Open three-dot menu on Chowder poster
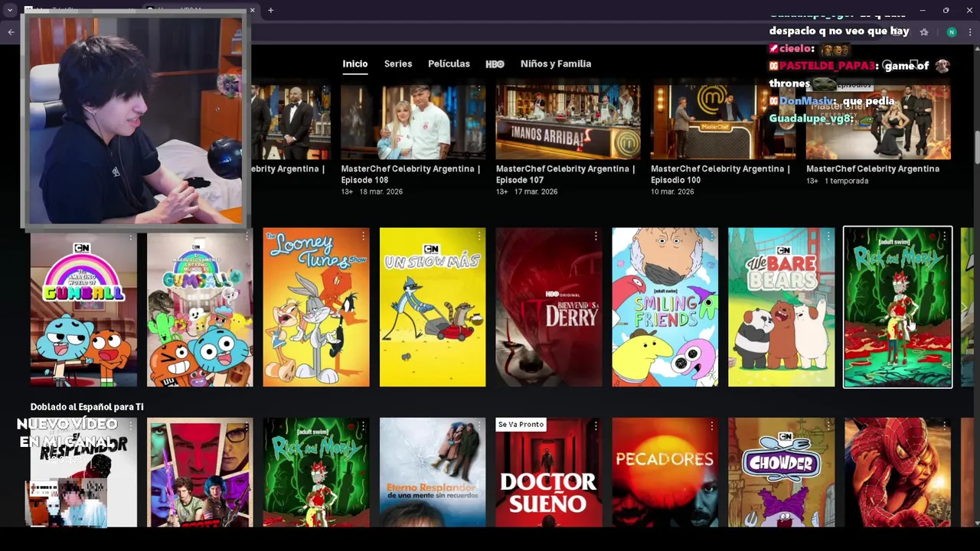This screenshot has height=551, width=980. click(x=828, y=427)
